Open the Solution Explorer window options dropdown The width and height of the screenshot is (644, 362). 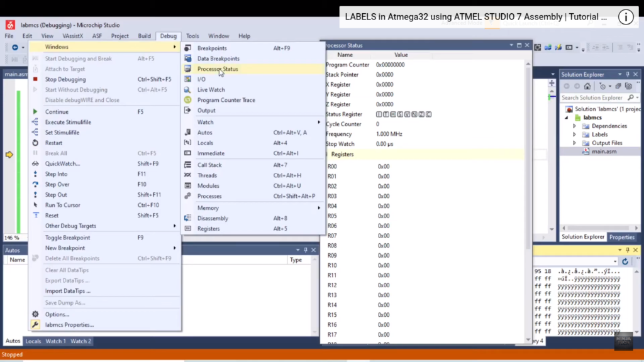tap(619, 74)
